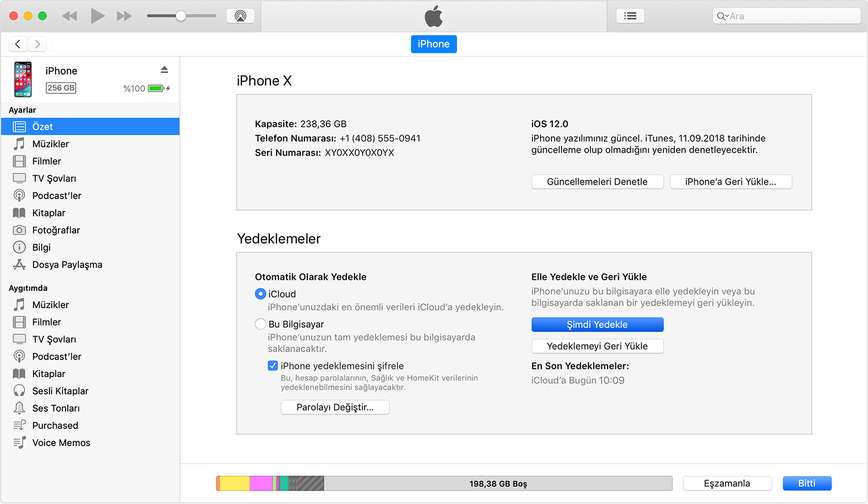Click the Bitti done button

(x=807, y=483)
